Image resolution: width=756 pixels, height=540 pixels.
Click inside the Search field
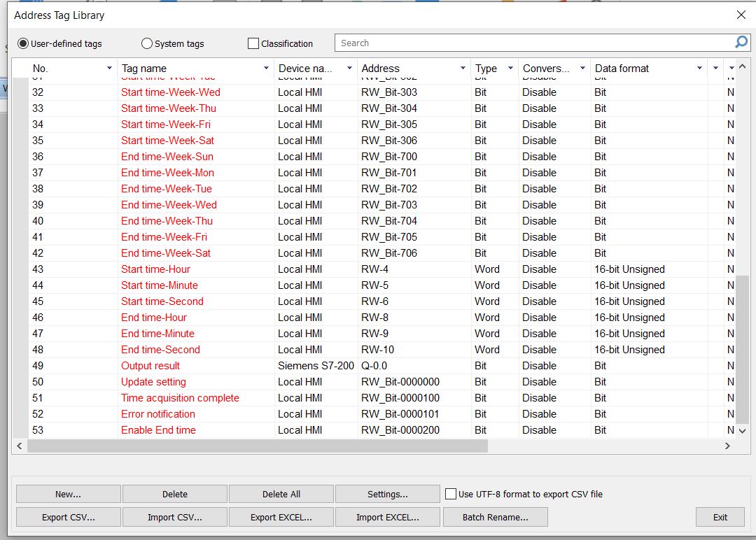[532, 43]
